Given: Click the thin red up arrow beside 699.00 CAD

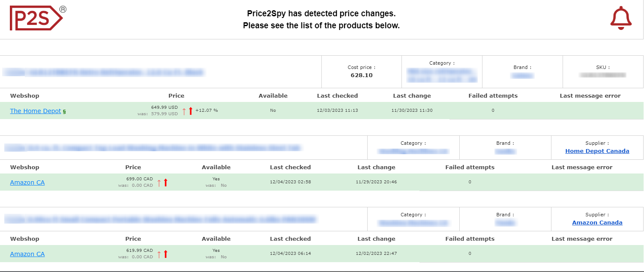Looking at the screenshot, I should (x=159, y=182).
